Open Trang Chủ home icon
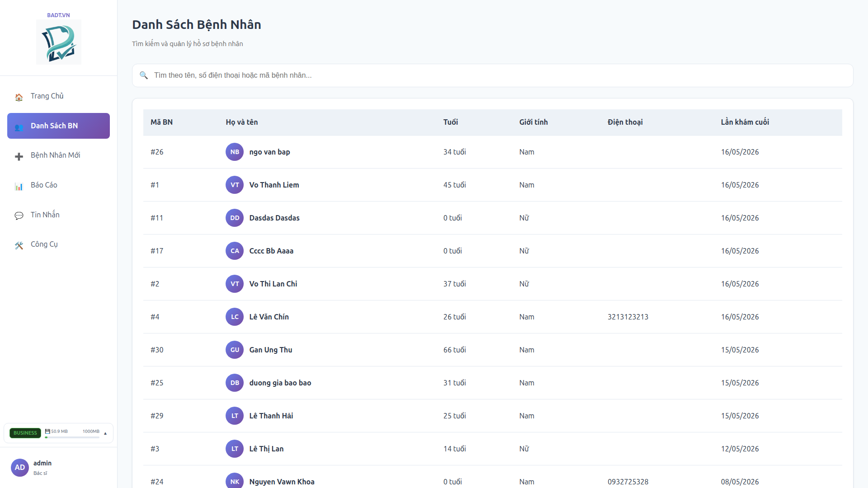The height and width of the screenshot is (488, 868). pos(19,97)
